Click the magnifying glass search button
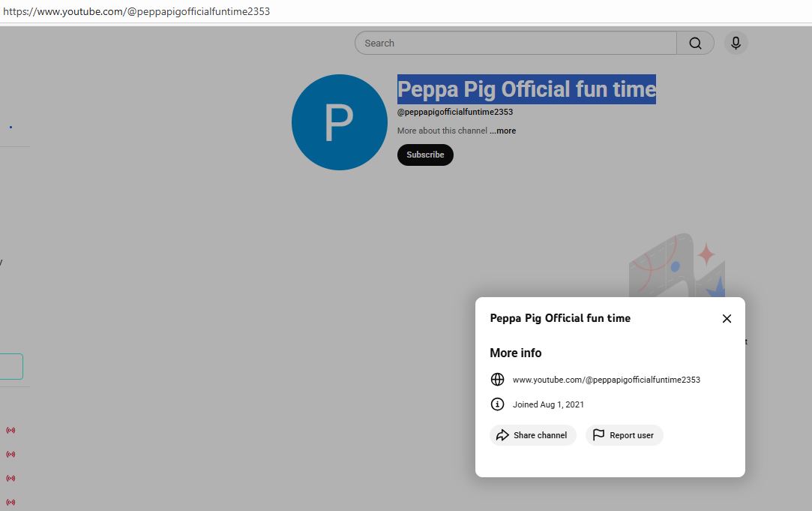812x511 pixels. 695,44
